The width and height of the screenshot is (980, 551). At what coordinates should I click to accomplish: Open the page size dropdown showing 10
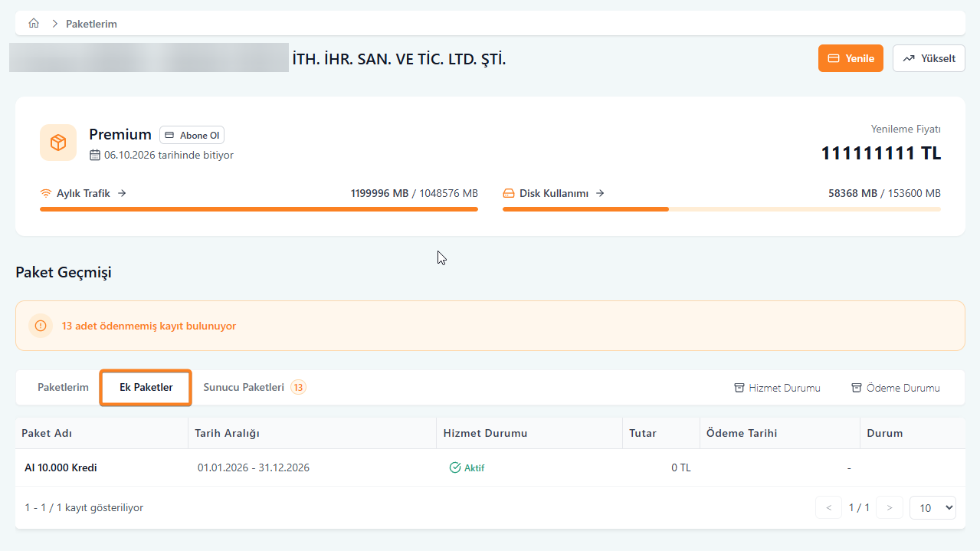pyautogui.click(x=932, y=508)
